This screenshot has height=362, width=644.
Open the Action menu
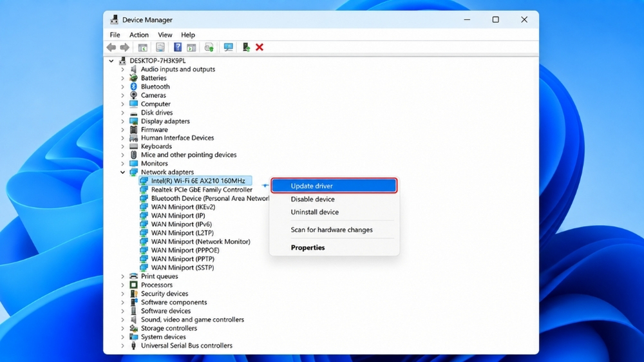click(x=139, y=35)
